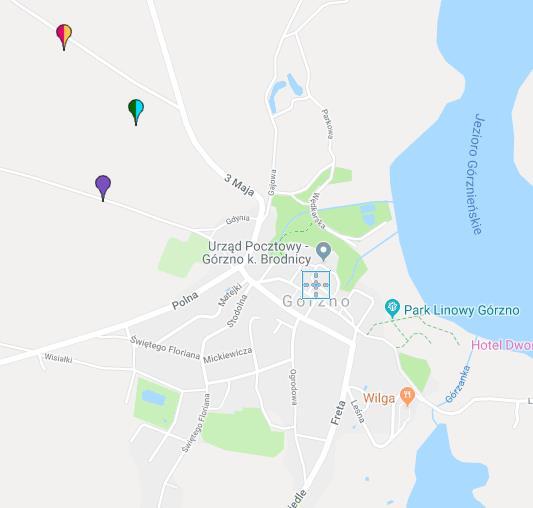This screenshot has height=508, width=533.
Task: Click the blue square crosshair marker
Action: coord(316,285)
